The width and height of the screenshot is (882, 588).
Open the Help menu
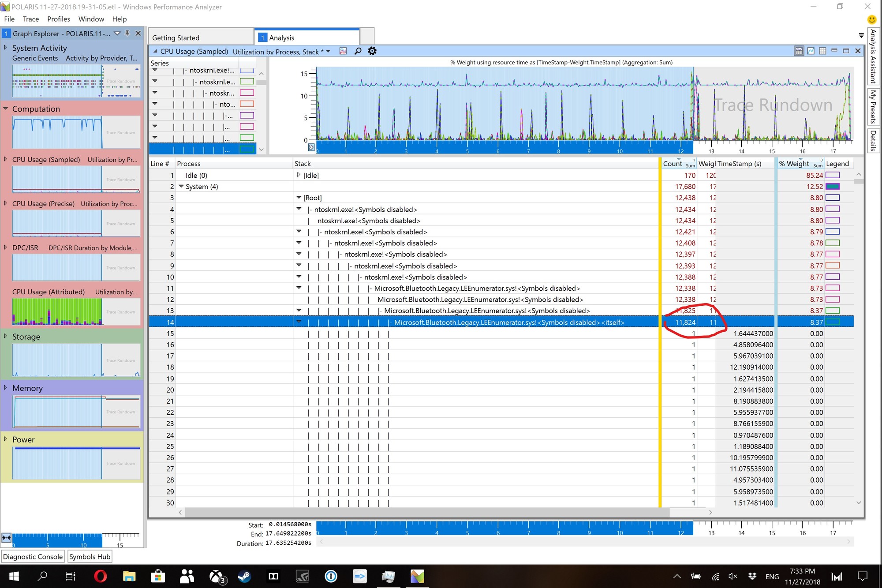pos(120,19)
